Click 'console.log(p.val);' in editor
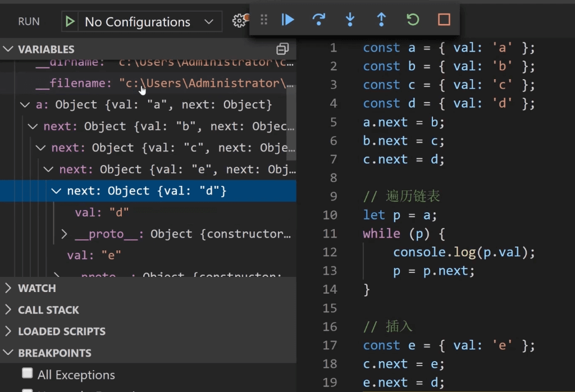 (464, 252)
